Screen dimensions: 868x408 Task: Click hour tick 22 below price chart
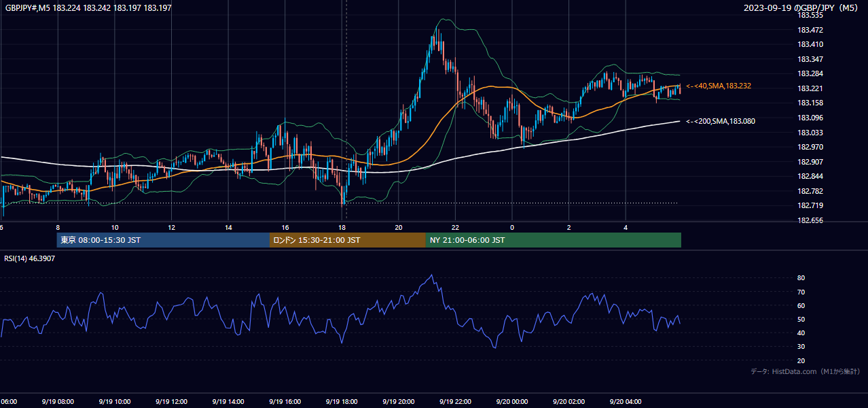tap(455, 227)
